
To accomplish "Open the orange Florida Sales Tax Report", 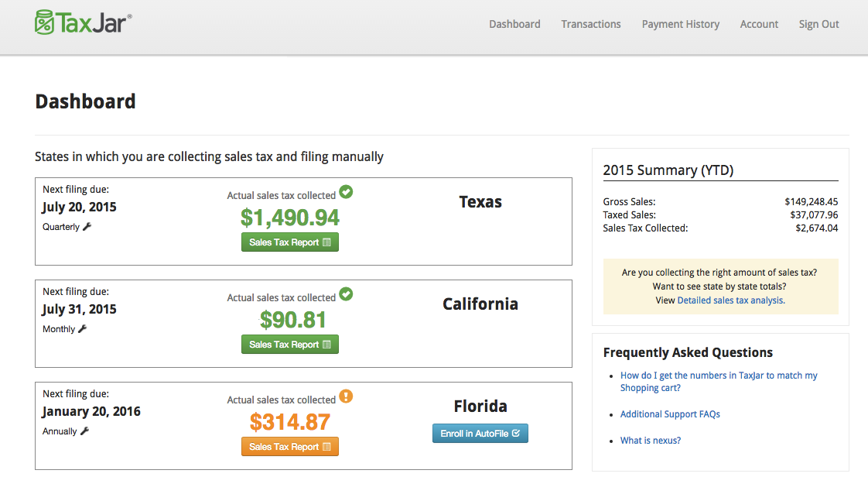I will pyautogui.click(x=290, y=447).
